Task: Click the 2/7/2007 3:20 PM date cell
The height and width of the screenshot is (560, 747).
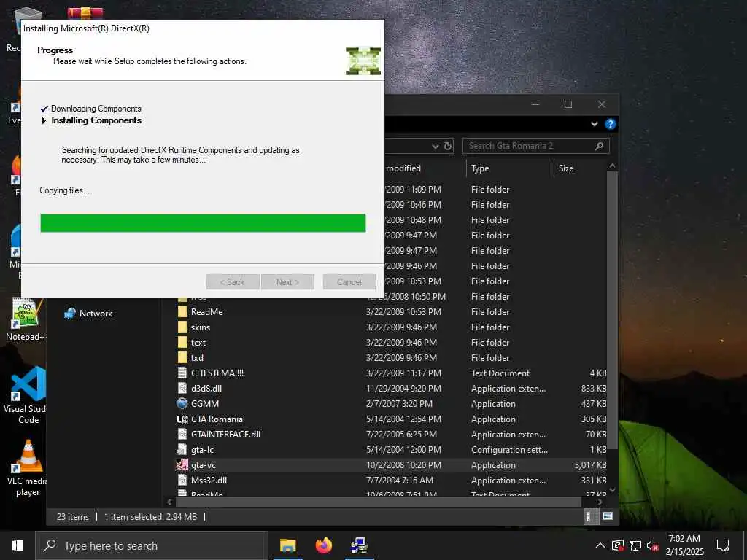Action: 399,404
